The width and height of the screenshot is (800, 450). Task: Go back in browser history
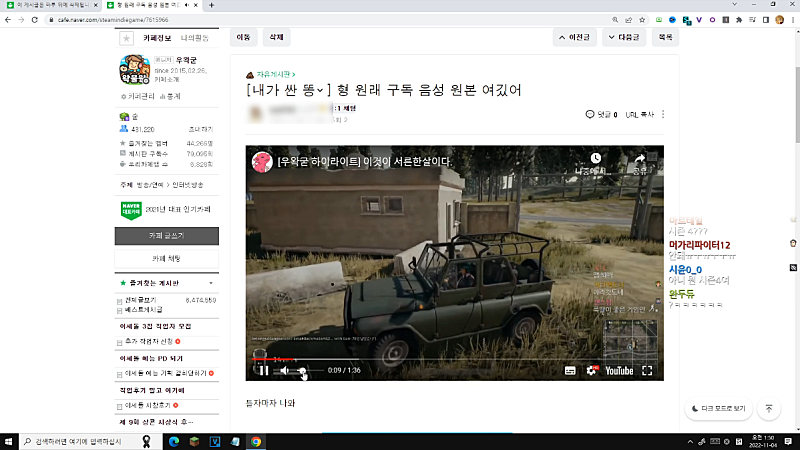coord(8,20)
